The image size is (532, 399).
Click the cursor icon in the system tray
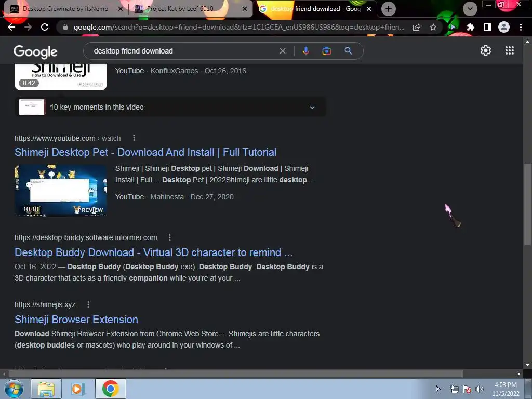[x=438, y=389]
